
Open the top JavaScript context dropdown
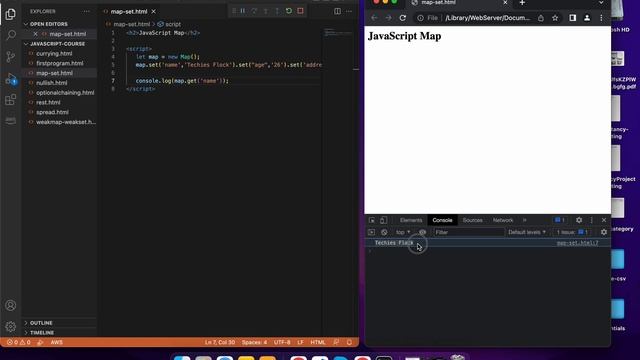403,232
